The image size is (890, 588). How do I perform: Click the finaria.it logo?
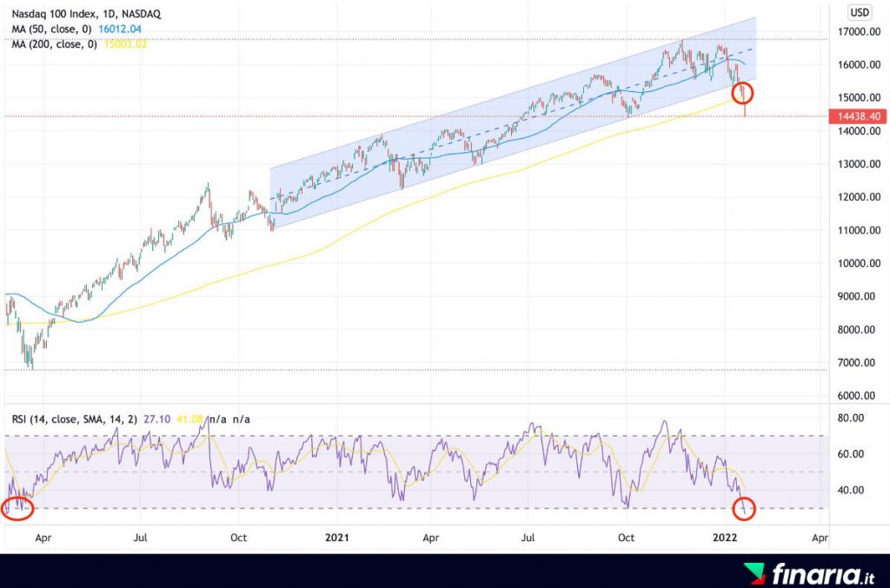click(x=809, y=574)
